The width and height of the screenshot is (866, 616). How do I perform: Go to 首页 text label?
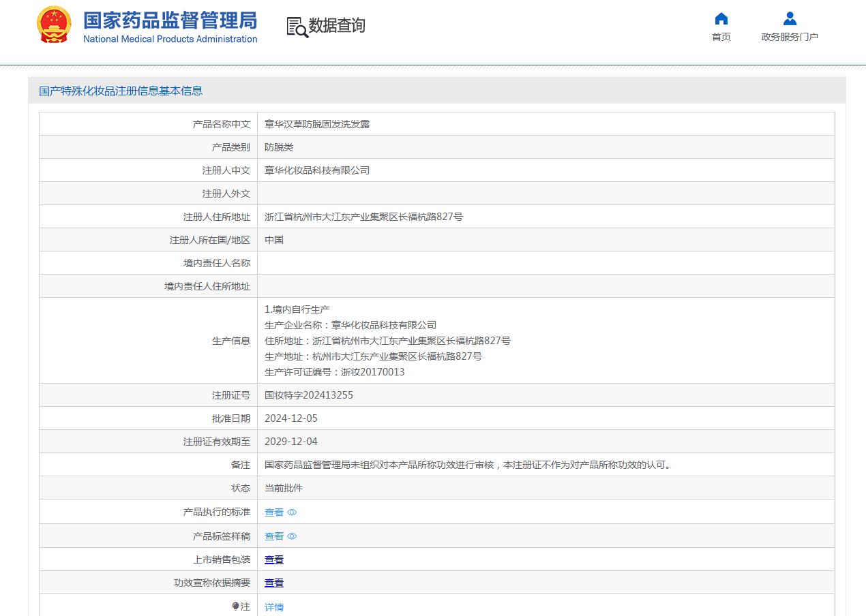(721, 37)
